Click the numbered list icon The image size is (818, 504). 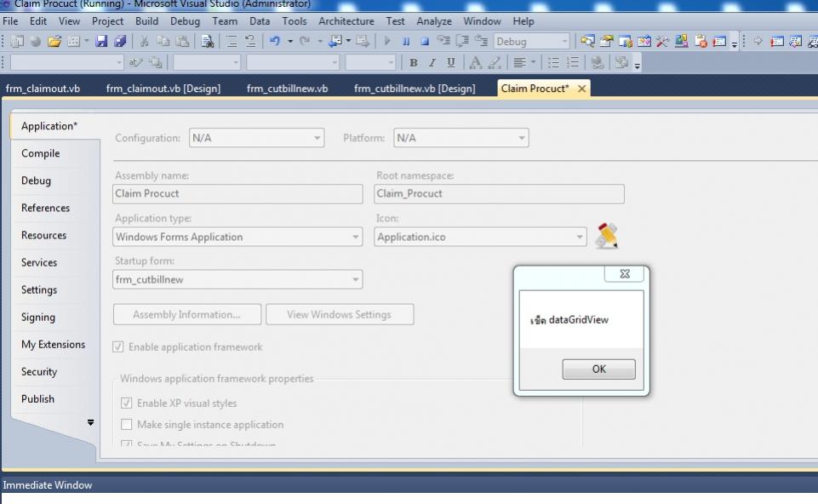coord(572,63)
